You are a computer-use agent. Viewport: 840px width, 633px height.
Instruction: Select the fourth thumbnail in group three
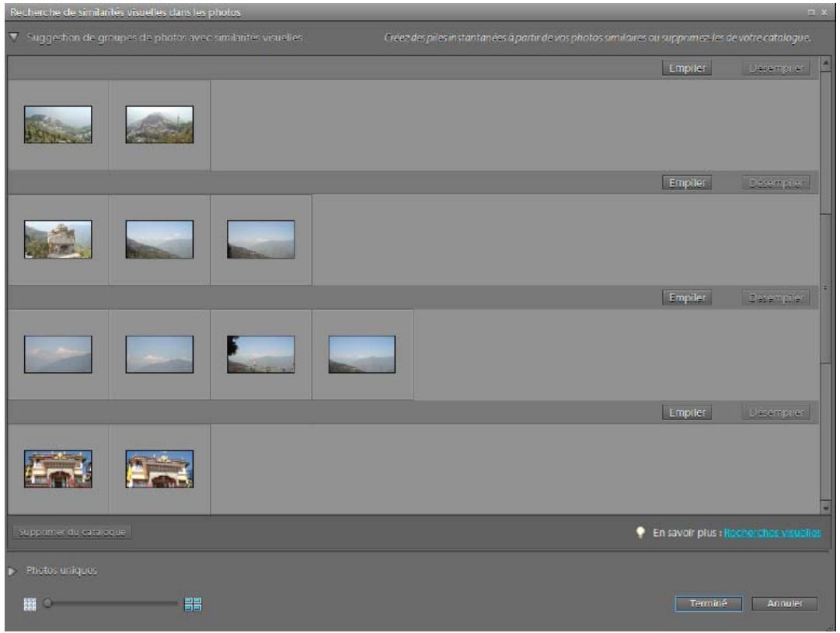[x=361, y=354]
